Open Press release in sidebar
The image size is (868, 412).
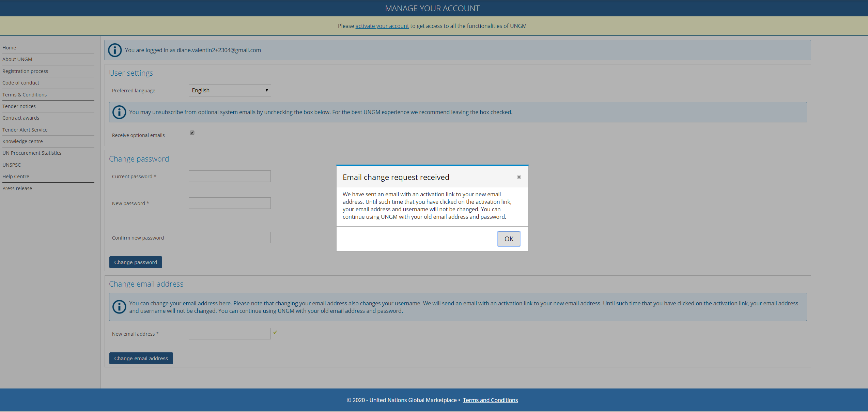click(17, 188)
